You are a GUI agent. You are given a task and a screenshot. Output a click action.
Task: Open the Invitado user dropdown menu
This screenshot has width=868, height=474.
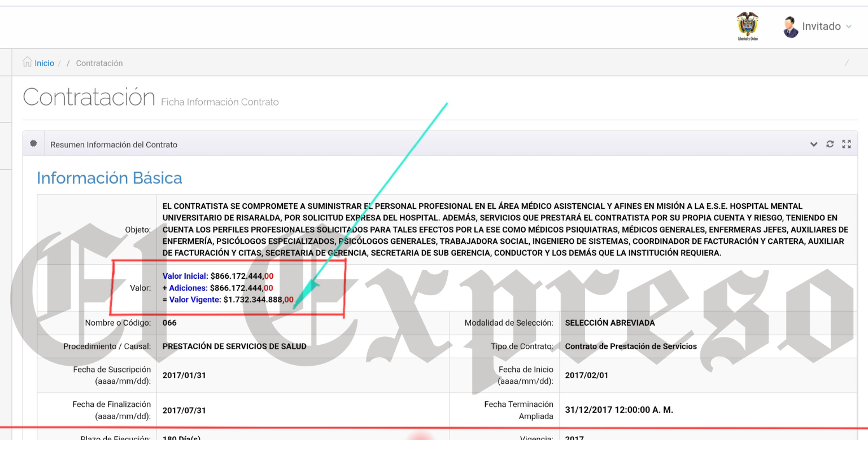(x=826, y=27)
